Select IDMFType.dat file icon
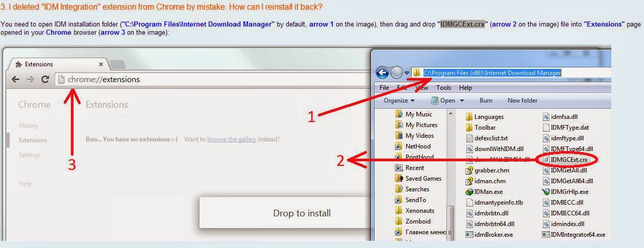The image size is (644, 248). 546,128
